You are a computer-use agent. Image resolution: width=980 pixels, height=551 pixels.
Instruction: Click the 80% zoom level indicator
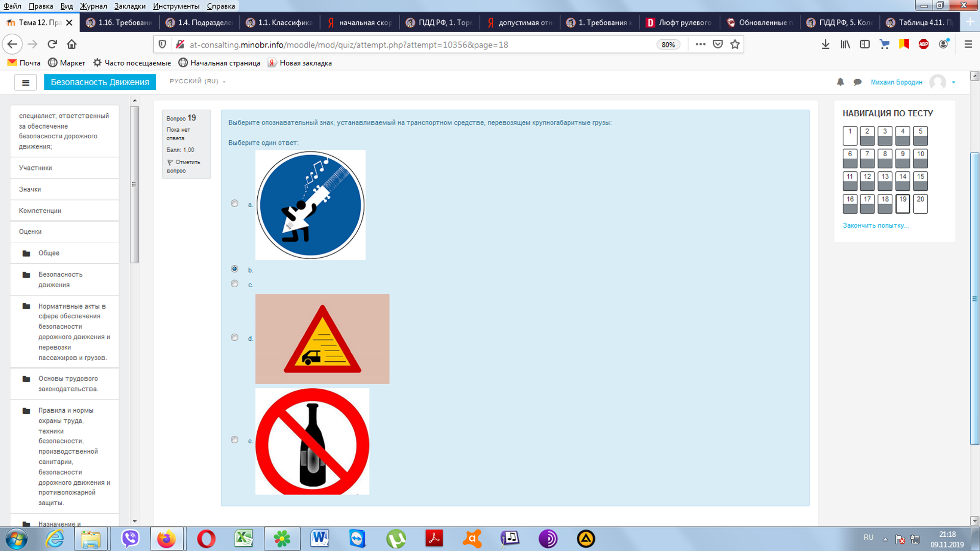coord(668,44)
